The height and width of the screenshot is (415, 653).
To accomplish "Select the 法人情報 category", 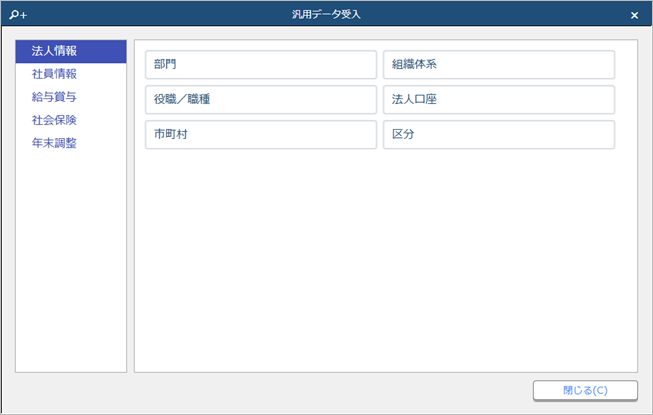I will pyautogui.click(x=71, y=51).
